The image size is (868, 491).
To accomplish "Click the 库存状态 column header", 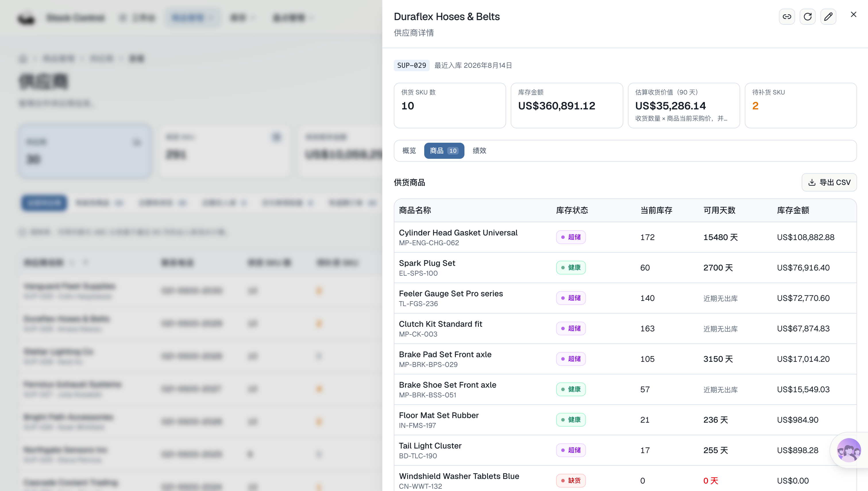I will pyautogui.click(x=572, y=210).
